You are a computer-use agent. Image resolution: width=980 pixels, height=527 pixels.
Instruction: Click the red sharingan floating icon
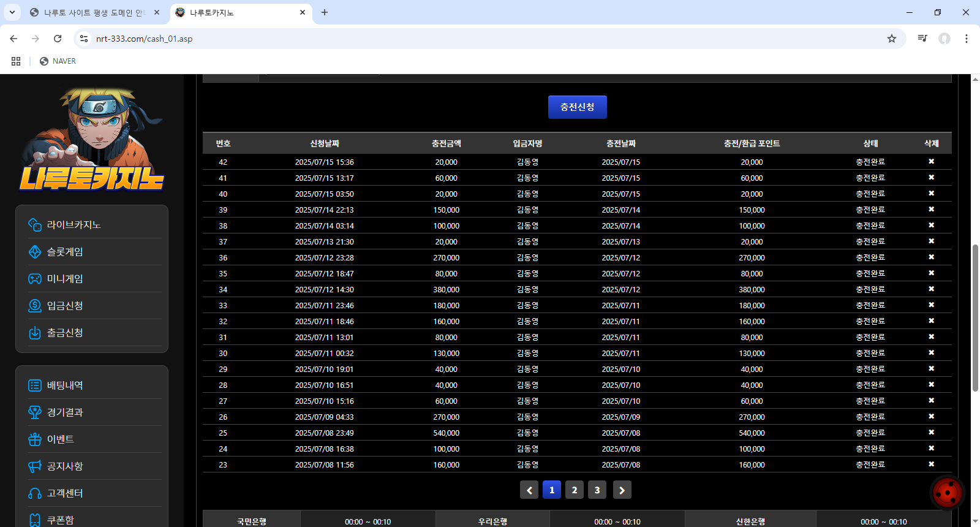pos(947,492)
